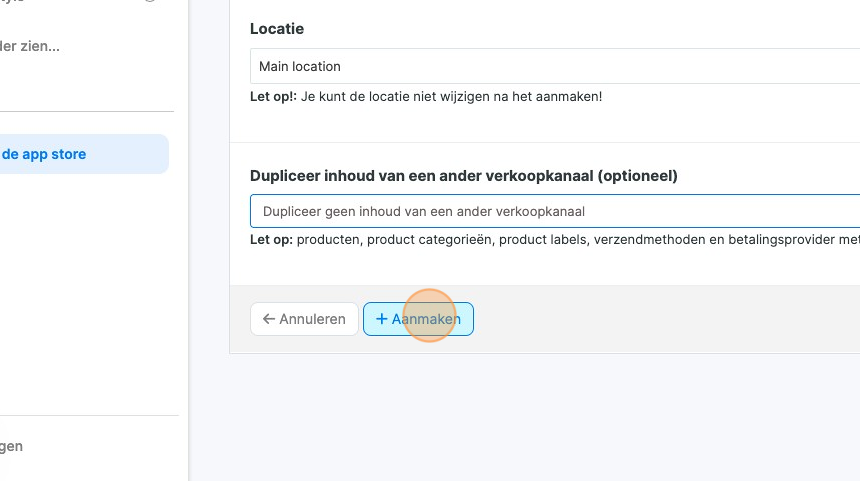The height and width of the screenshot is (481, 860).
Task: Click the 'Locatie' field label
Action: click(277, 29)
